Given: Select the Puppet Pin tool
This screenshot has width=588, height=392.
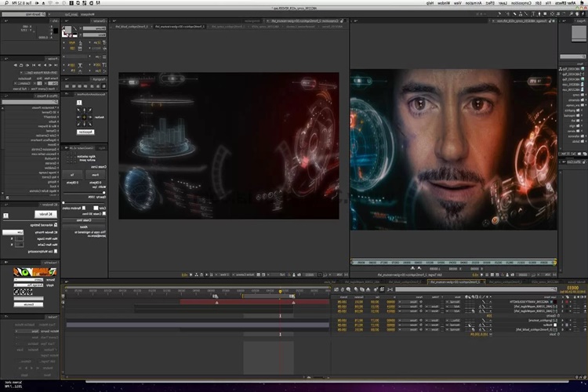Looking at the screenshot, I should tap(500, 14).
